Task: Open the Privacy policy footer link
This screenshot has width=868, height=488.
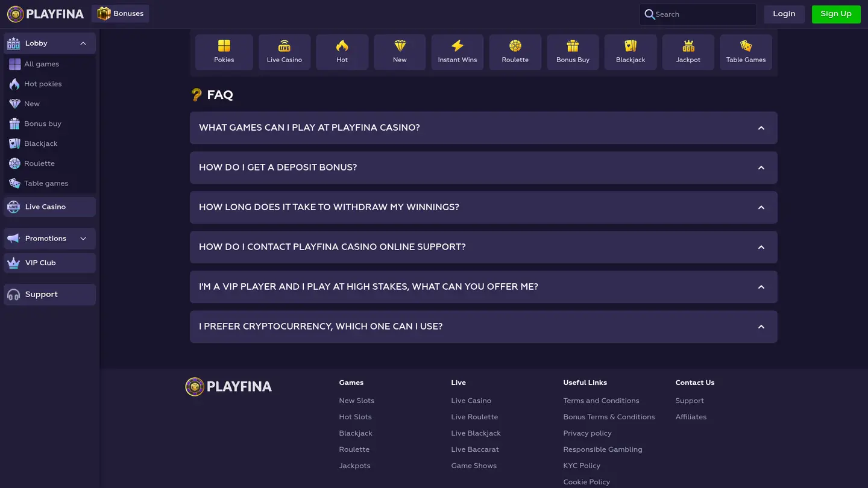Action: [587, 433]
